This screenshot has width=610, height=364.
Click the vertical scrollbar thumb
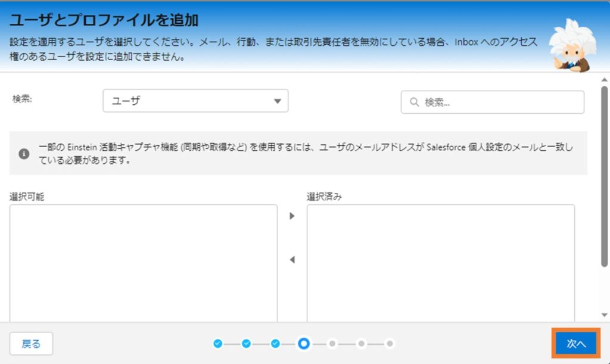pos(604,176)
